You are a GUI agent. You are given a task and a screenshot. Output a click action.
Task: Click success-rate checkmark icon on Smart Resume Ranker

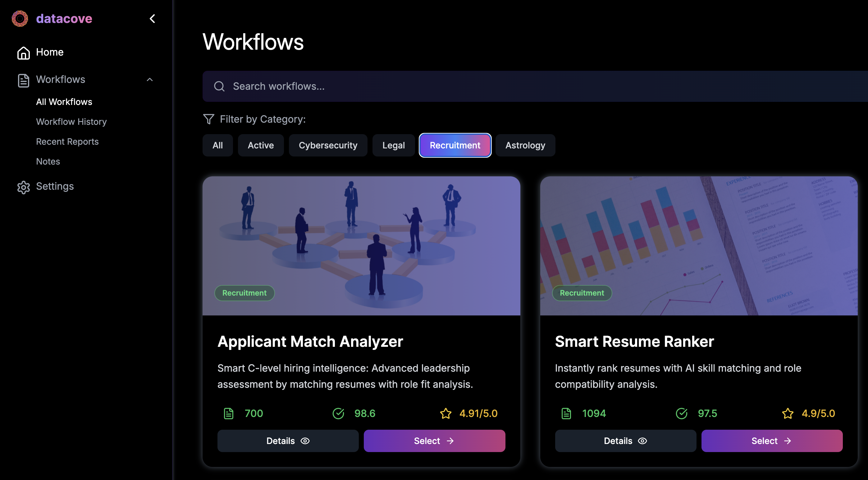(x=681, y=413)
